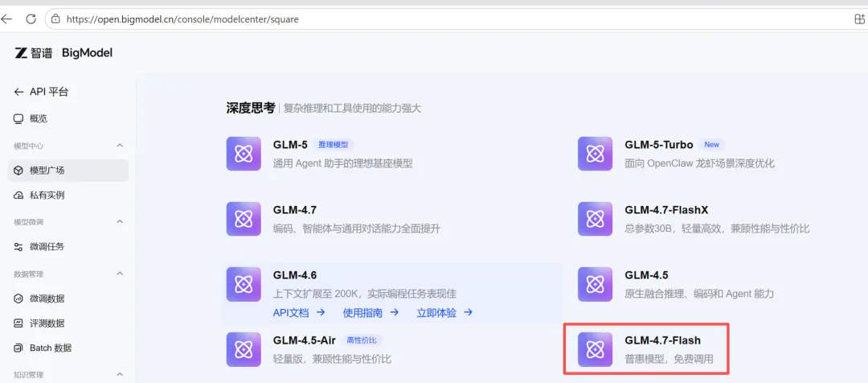Screen dimensions: 868x383
Task: Click text 轻量版，兼顾性能与性价比
Action: tap(332, 359)
